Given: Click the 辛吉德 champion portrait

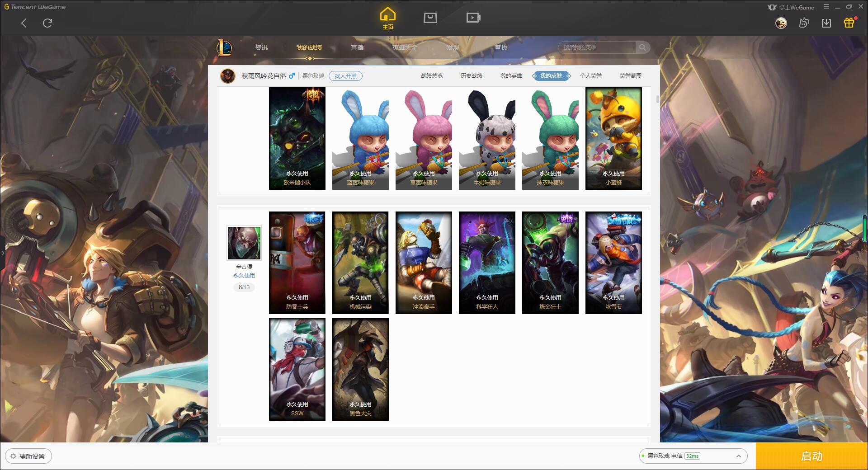Looking at the screenshot, I should (x=244, y=243).
